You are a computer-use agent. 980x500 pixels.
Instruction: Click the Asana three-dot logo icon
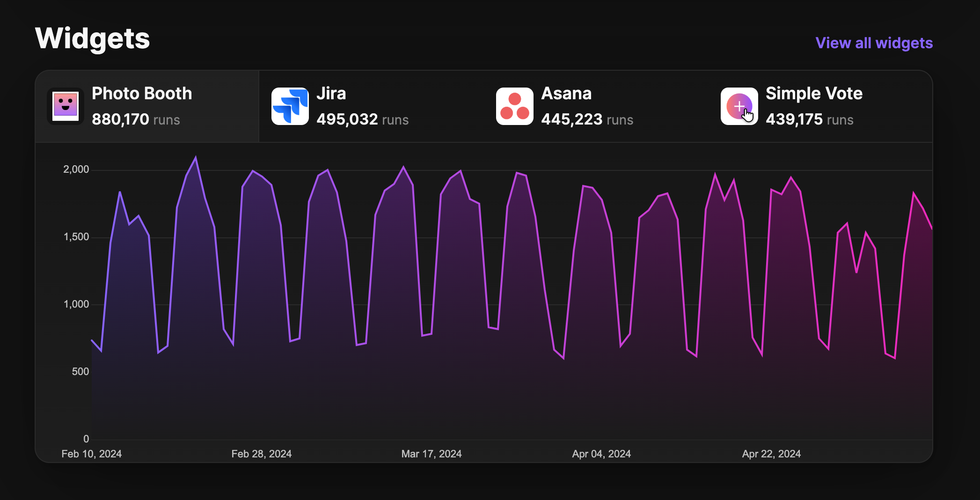tap(515, 105)
